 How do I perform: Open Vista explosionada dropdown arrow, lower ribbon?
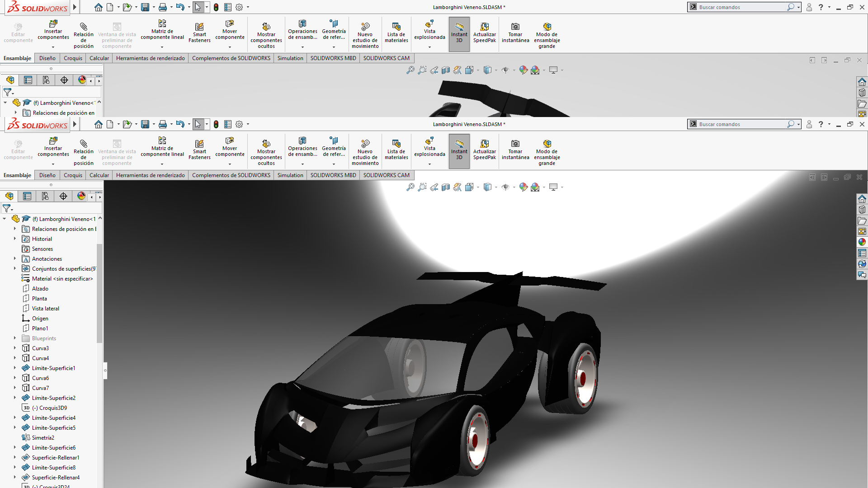(x=429, y=164)
